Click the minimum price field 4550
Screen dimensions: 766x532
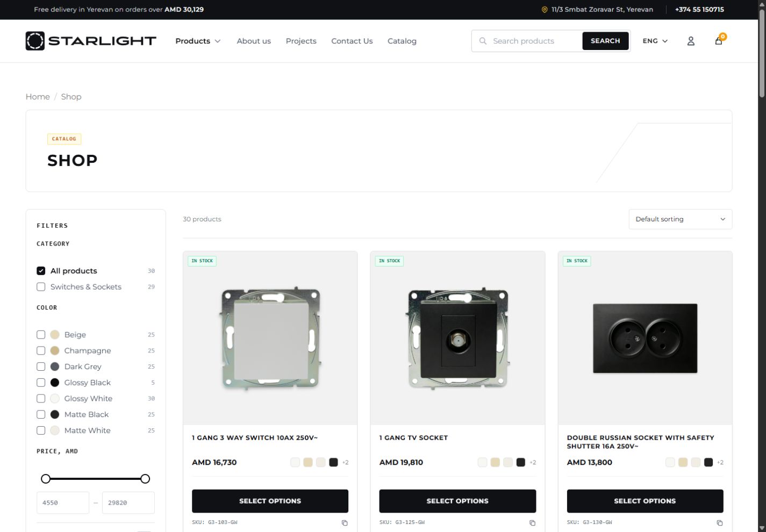tap(63, 503)
